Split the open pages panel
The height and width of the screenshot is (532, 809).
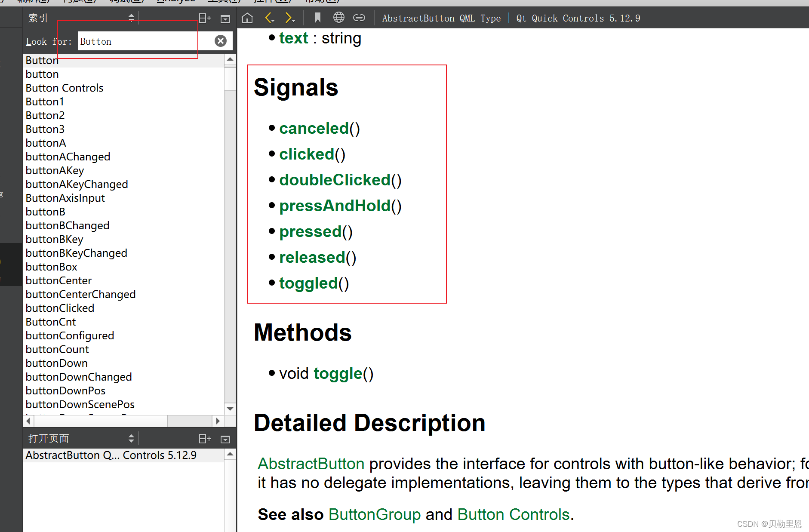[205, 439]
